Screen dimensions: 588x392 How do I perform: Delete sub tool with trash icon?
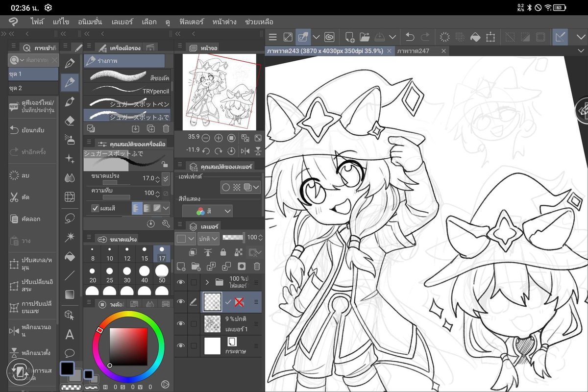(166, 128)
